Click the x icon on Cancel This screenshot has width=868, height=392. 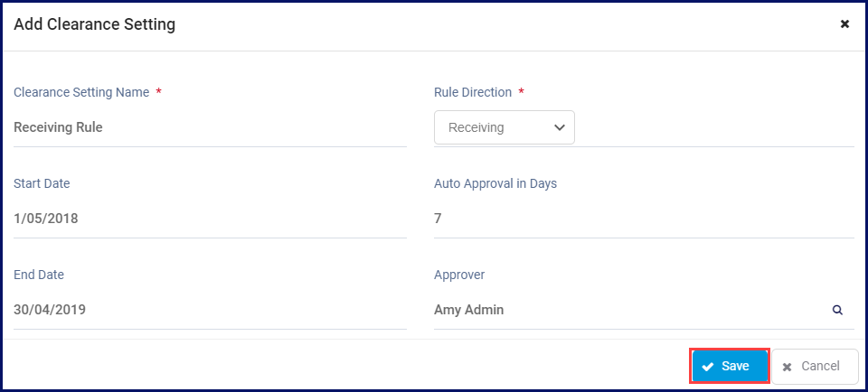(787, 367)
